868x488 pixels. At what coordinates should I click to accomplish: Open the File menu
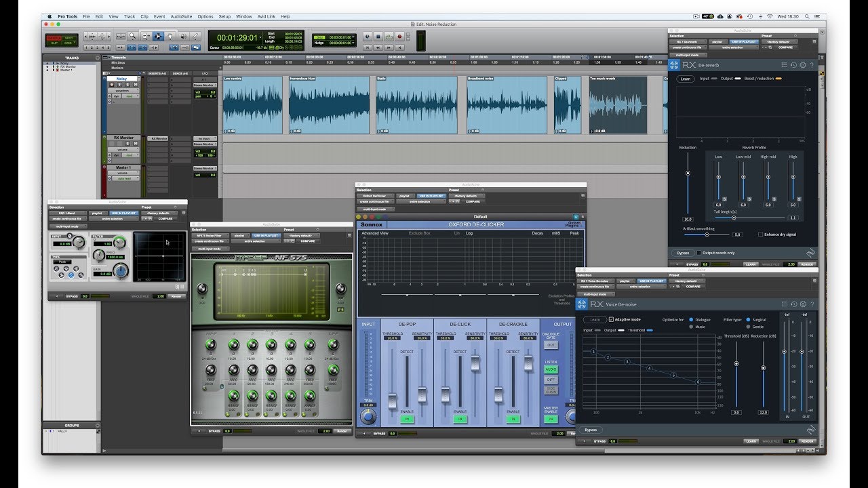click(x=86, y=16)
